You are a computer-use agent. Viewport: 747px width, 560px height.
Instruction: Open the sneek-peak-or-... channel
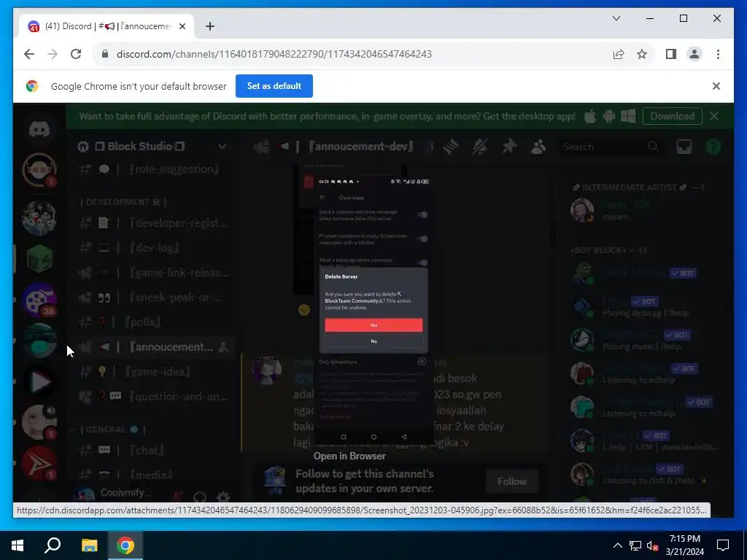click(x=152, y=297)
